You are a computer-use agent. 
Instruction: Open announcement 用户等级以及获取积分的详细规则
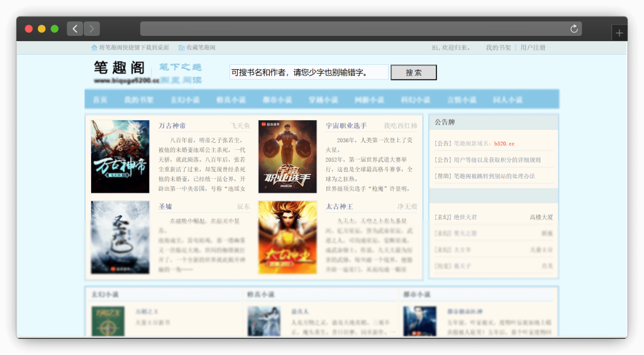pos(497,160)
